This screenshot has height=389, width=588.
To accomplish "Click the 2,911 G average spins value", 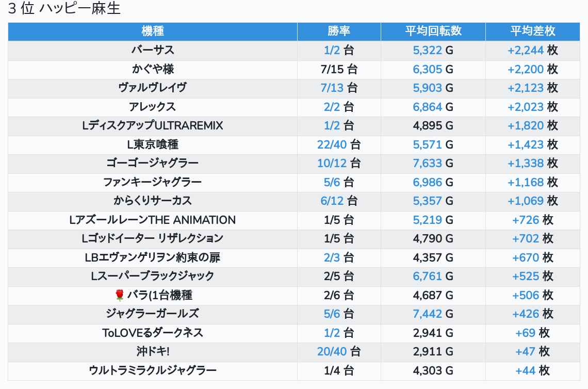I will [433, 352].
